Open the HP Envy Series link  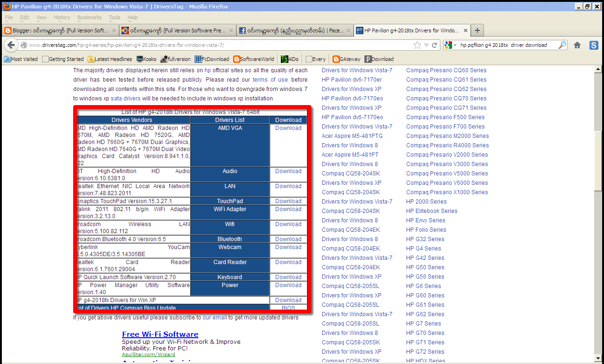[426, 220]
